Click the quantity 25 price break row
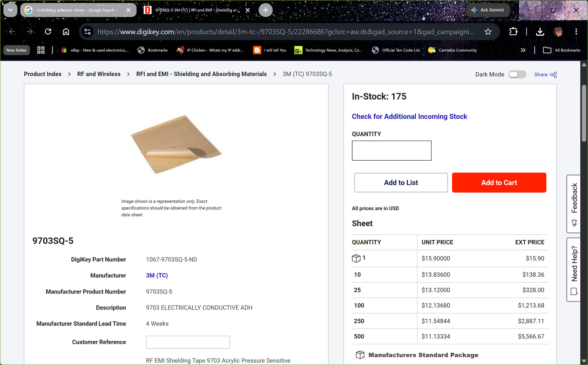 [450, 290]
